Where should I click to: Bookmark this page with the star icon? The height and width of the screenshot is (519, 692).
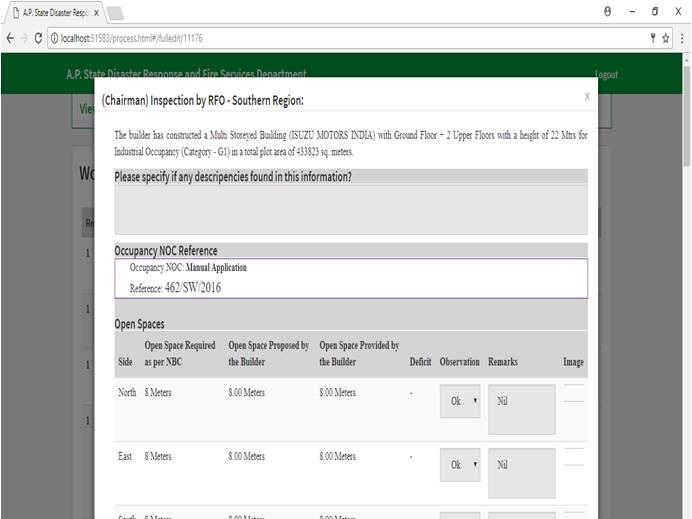(x=665, y=38)
